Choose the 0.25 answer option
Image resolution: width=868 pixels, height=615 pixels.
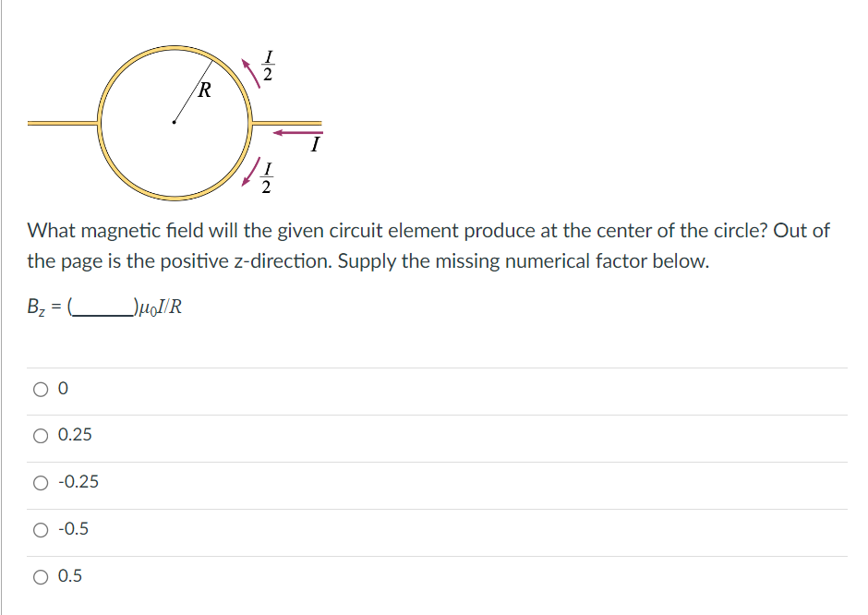[x=39, y=435]
